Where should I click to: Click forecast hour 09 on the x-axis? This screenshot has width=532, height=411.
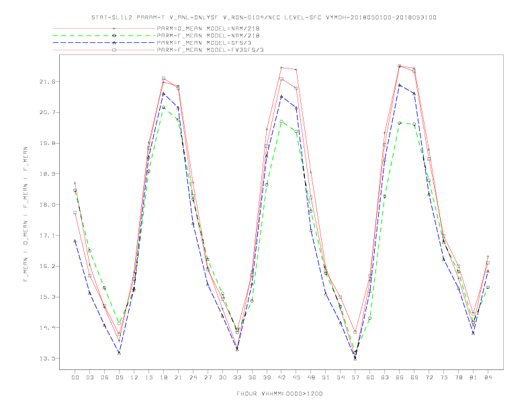(119, 377)
